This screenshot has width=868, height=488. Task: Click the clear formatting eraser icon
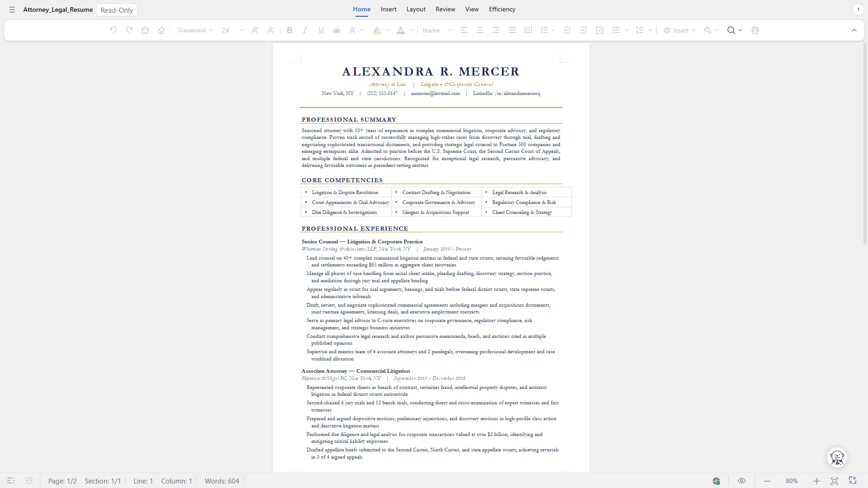click(161, 30)
